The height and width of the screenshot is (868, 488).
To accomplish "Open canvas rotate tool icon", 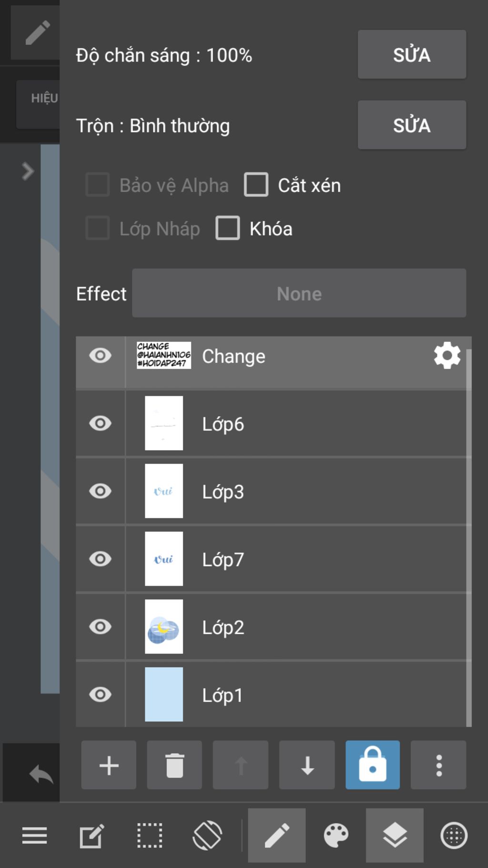I will pyautogui.click(x=207, y=836).
